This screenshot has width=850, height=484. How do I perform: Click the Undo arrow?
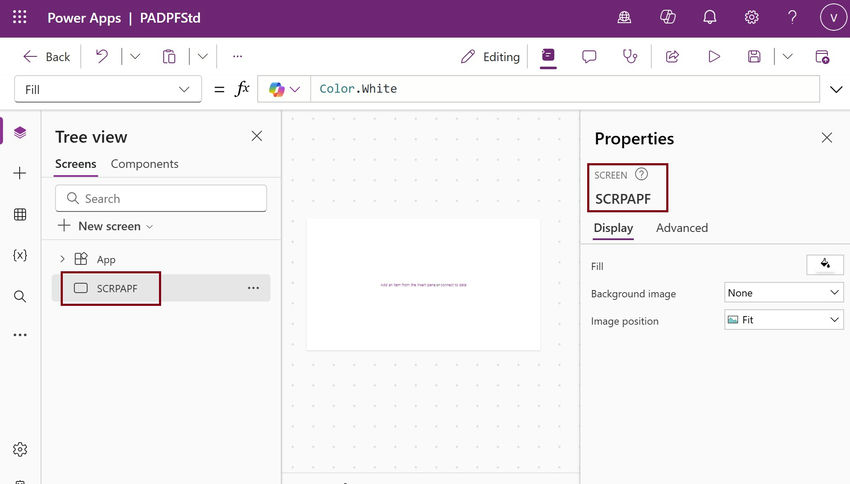101,56
